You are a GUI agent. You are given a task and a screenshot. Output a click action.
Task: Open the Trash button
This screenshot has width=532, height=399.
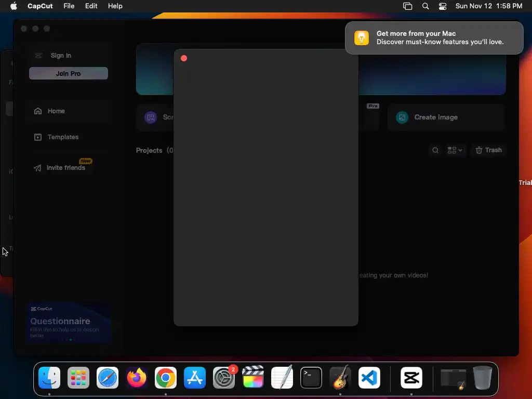pos(488,150)
